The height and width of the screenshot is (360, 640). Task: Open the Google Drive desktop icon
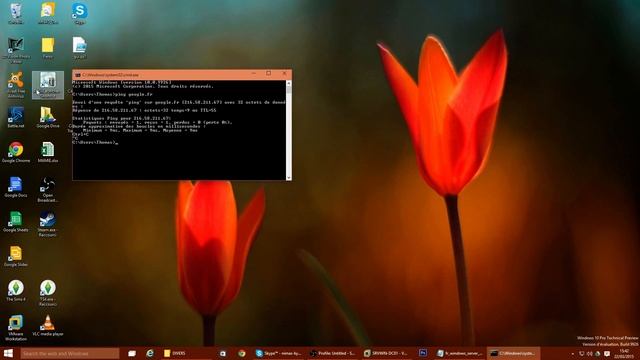pyautogui.click(x=48, y=117)
